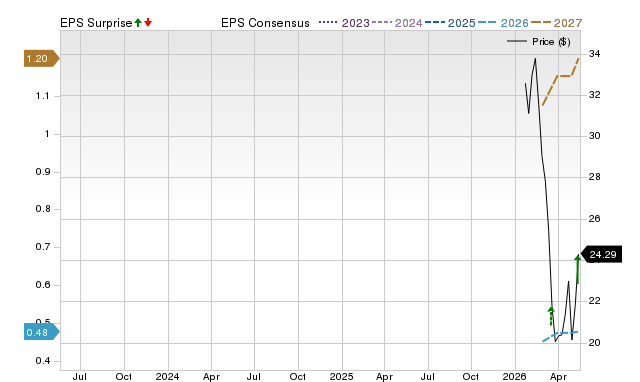Click the 2026 x-axis label
This screenshot has height=382, width=640.
(x=514, y=376)
